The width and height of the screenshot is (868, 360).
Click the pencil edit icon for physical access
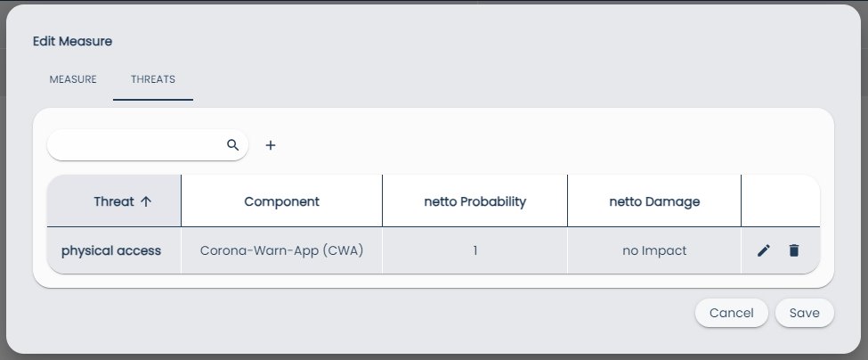[x=763, y=251]
